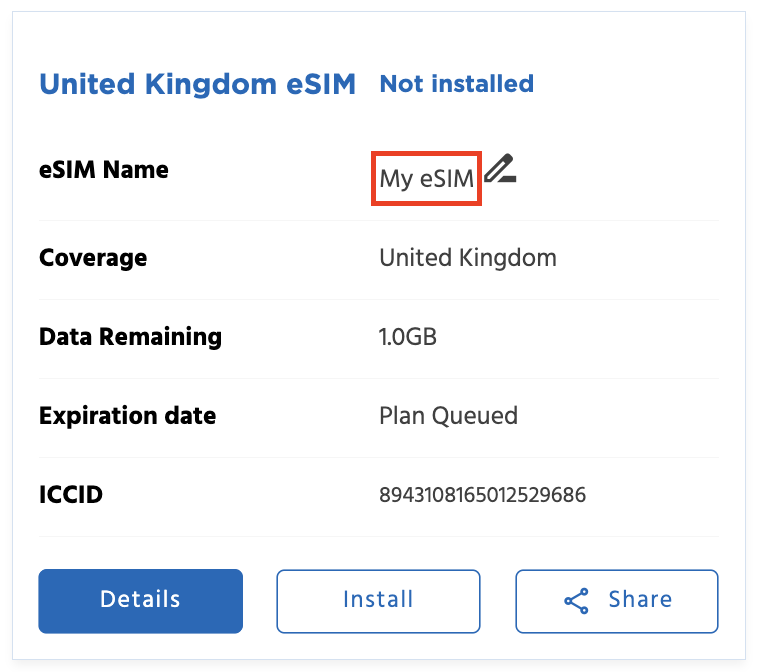Click the share icon glyph in Share button
Screen dimensions: 758x672
click(577, 601)
